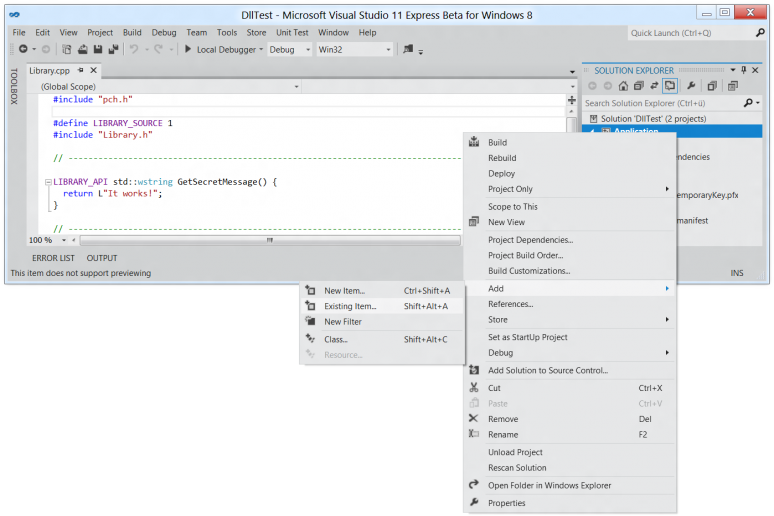Toggle the Solution Explorer auto-hide pin

(744, 70)
